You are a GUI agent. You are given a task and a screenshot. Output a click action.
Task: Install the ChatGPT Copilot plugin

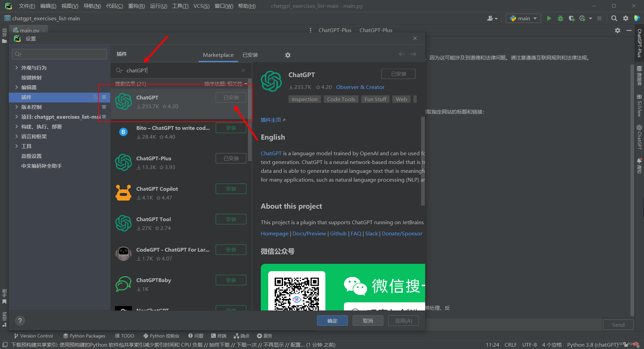pyautogui.click(x=231, y=189)
